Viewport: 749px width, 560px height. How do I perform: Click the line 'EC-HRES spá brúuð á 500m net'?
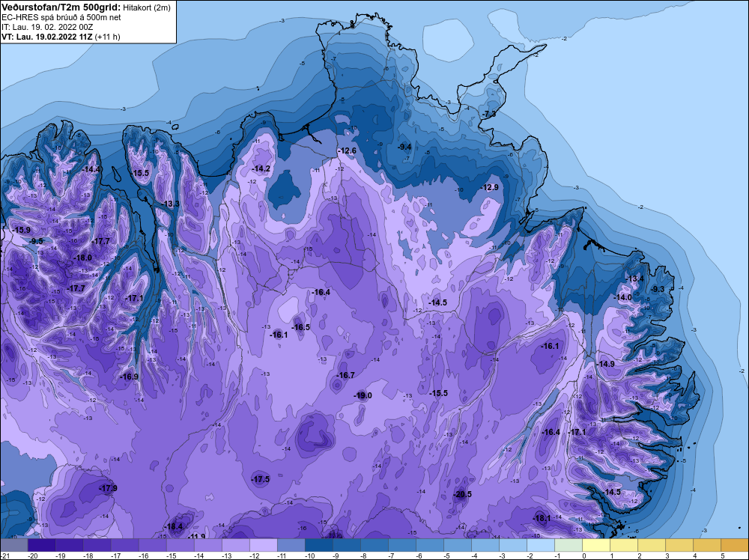[x=61, y=18]
